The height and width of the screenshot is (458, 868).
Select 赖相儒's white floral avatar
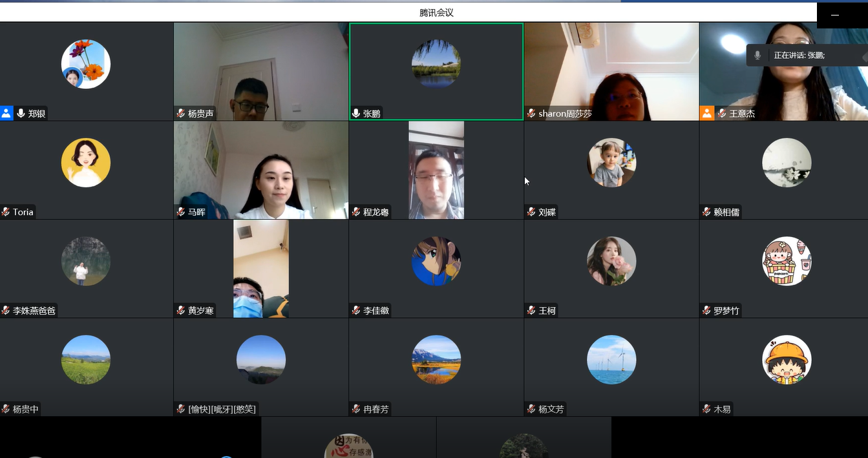[787, 163]
